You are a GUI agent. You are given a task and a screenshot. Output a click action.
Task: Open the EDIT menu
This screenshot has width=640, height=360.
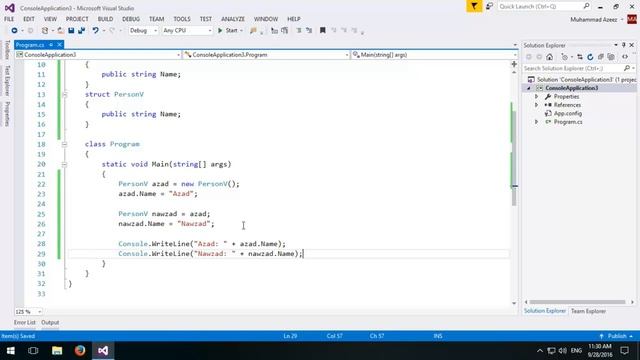pyautogui.click(x=29, y=19)
